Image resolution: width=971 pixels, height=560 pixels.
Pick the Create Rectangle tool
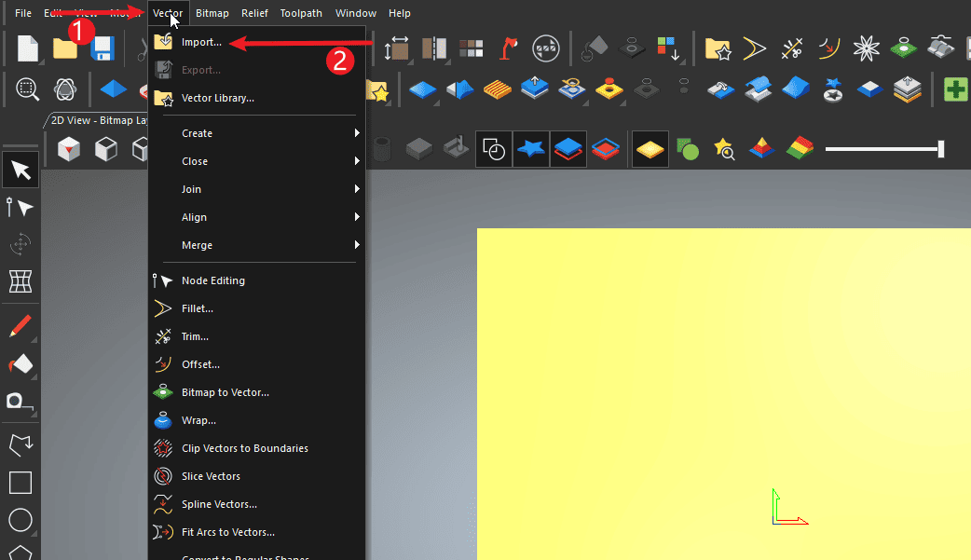(21, 482)
